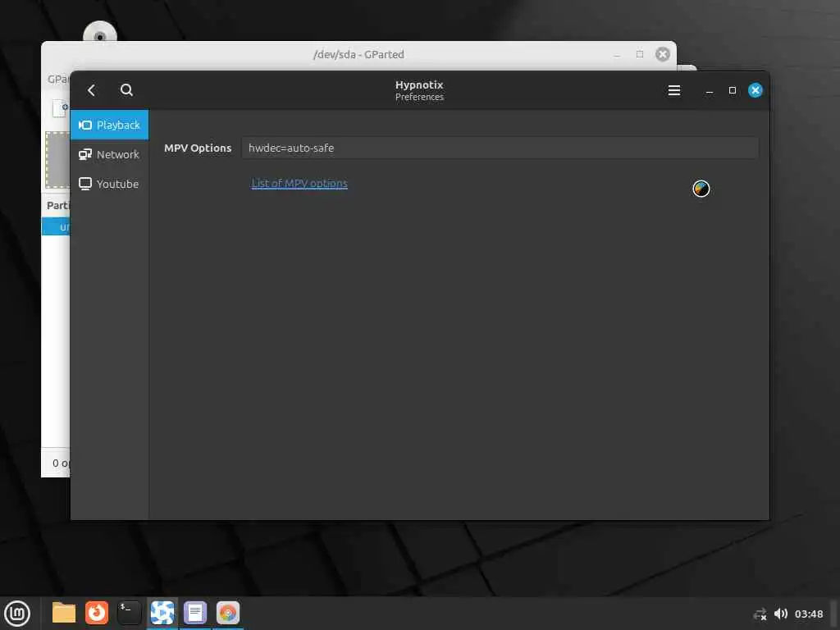Close the Hypnotix Preferences window

tap(756, 90)
